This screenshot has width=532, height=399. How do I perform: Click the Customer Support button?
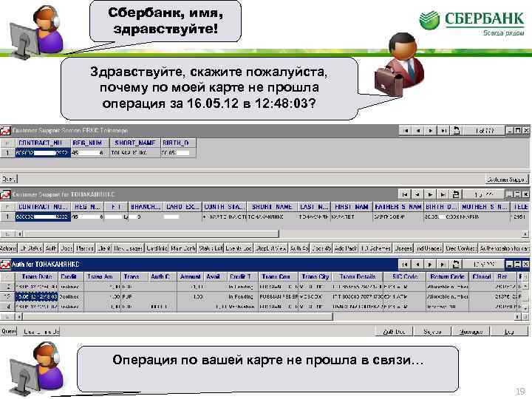click(x=507, y=179)
